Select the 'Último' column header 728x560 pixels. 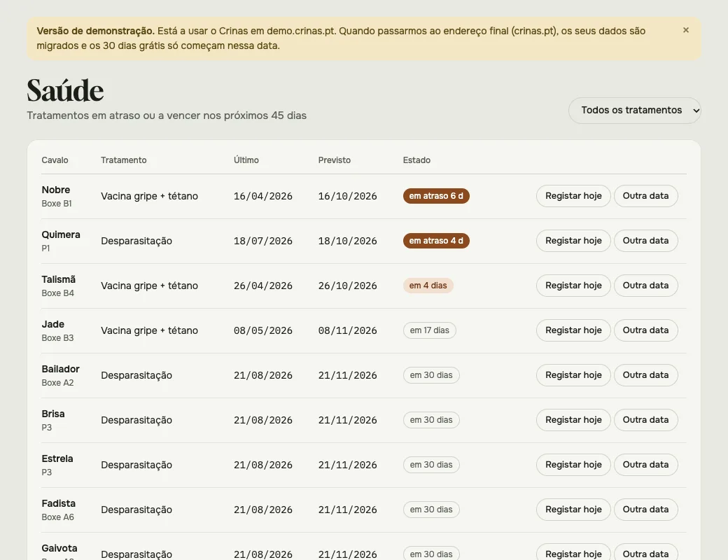click(246, 160)
